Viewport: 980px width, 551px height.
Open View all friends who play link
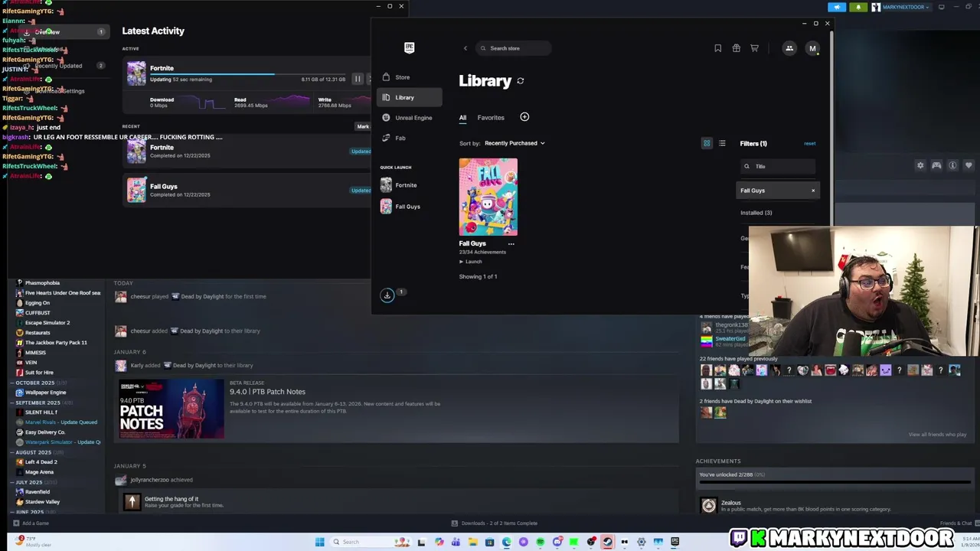tap(937, 435)
